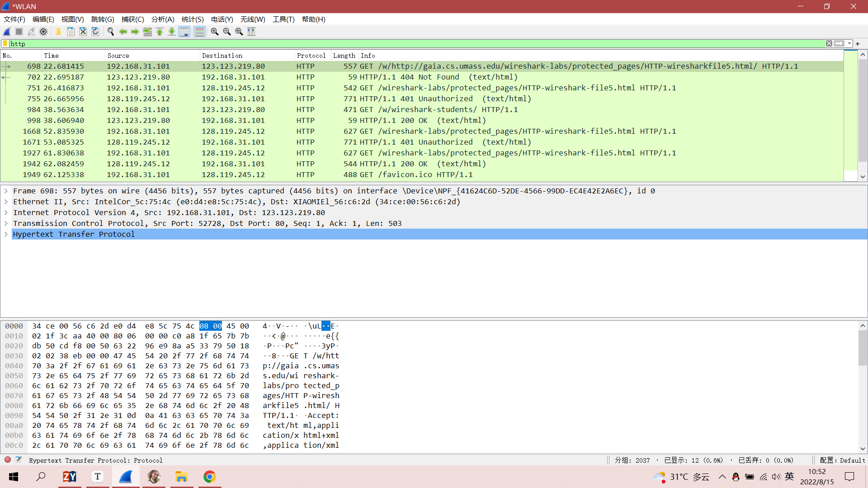This screenshot has height=488, width=868.
Task: Open the 统计(S) menu
Action: pos(193,19)
